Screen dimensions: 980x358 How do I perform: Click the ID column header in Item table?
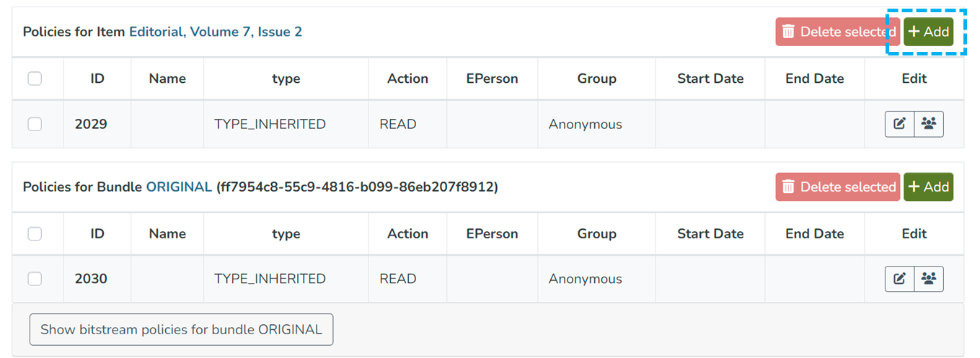pos(97,79)
